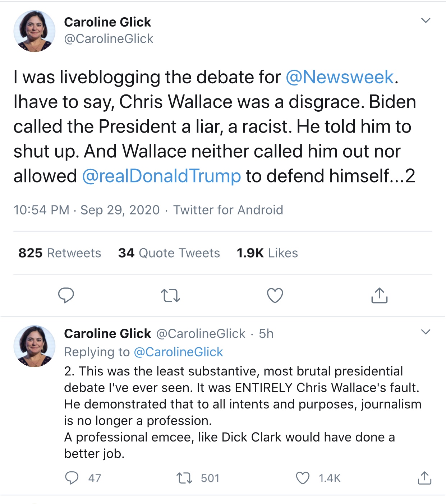This screenshot has width=446, height=504.
Task: Share the main tweet via share icon
Action: pyautogui.click(x=379, y=295)
